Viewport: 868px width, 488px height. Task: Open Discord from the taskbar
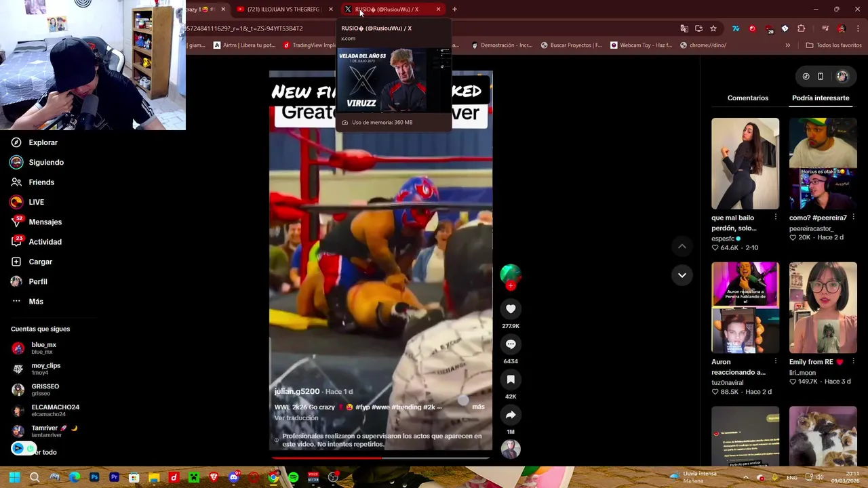pyautogui.click(x=234, y=477)
